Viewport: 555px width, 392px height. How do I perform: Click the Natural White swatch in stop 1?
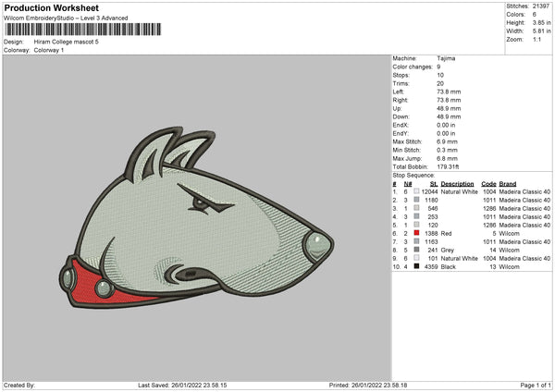pos(416,191)
